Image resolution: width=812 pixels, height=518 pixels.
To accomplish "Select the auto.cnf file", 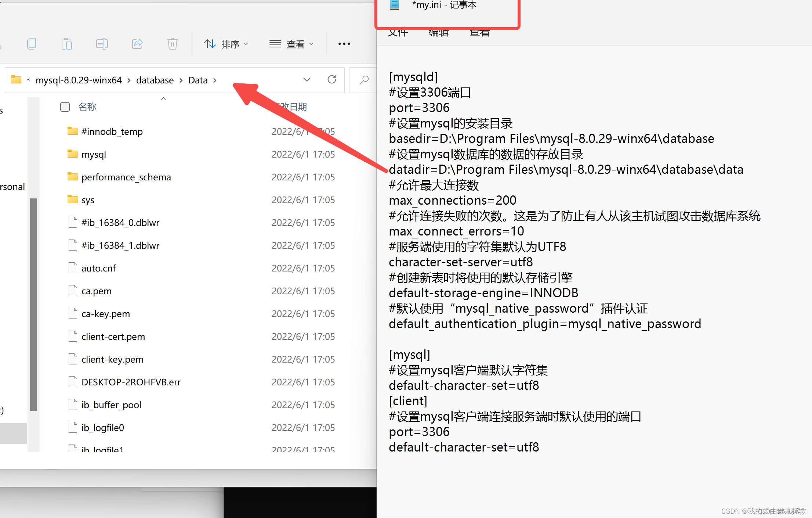I will 98,268.
